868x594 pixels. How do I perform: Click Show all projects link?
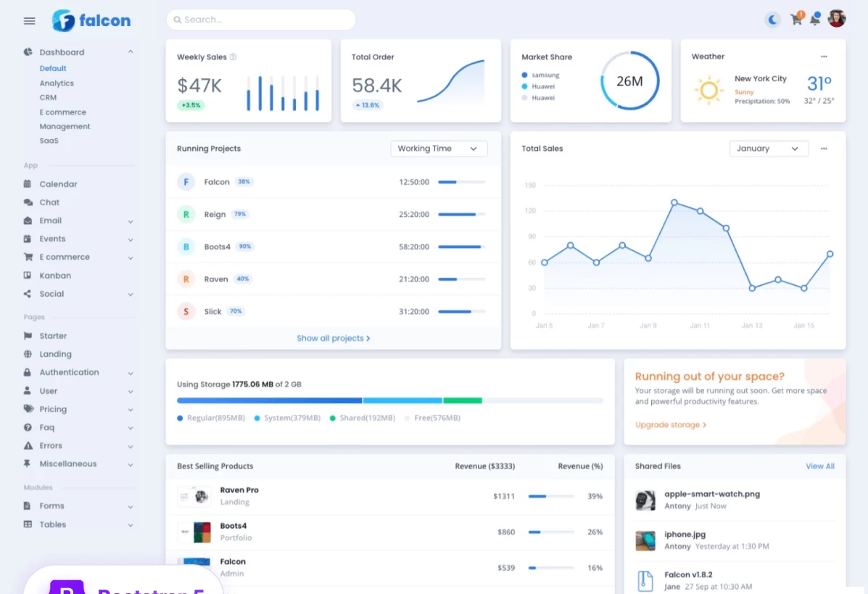coord(334,338)
